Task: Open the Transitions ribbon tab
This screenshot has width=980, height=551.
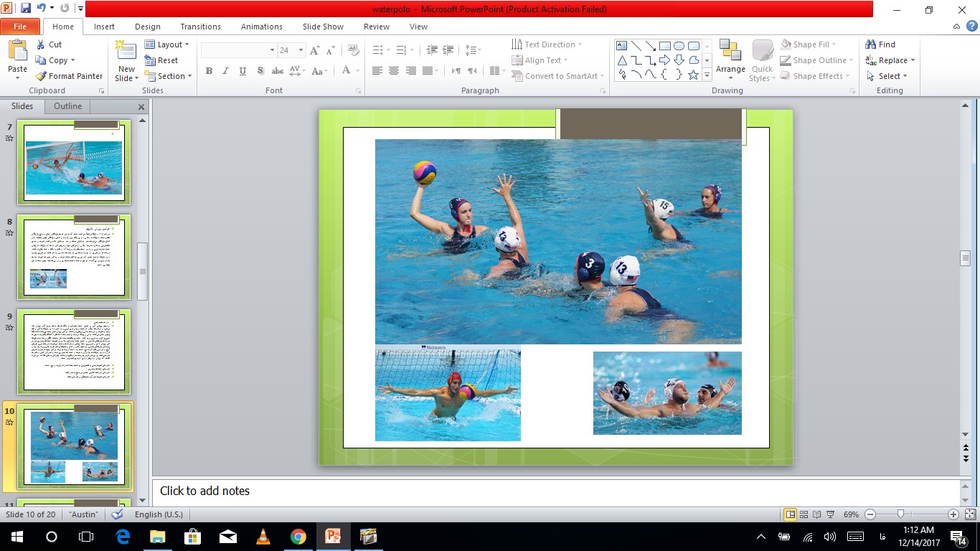Action: click(x=200, y=27)
